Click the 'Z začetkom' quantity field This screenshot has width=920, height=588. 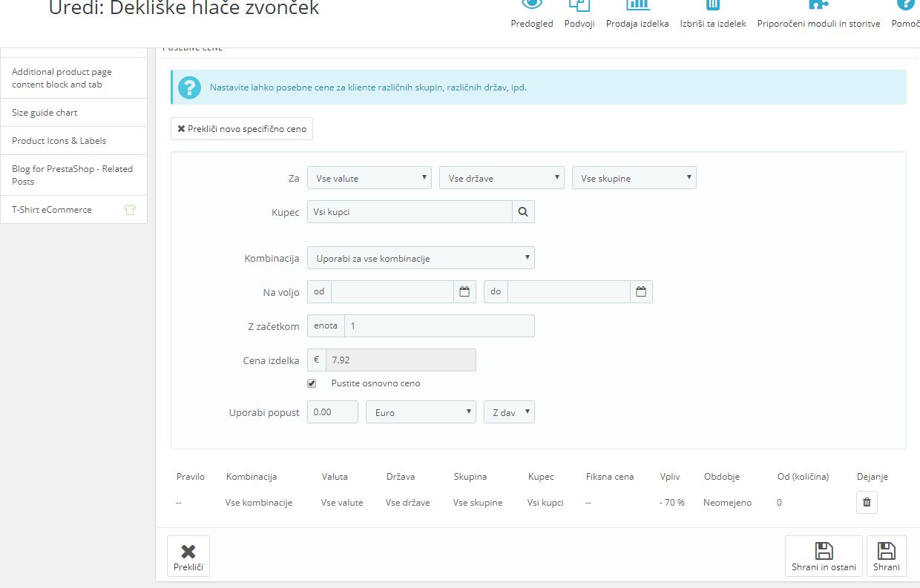[x=439, y=326]
